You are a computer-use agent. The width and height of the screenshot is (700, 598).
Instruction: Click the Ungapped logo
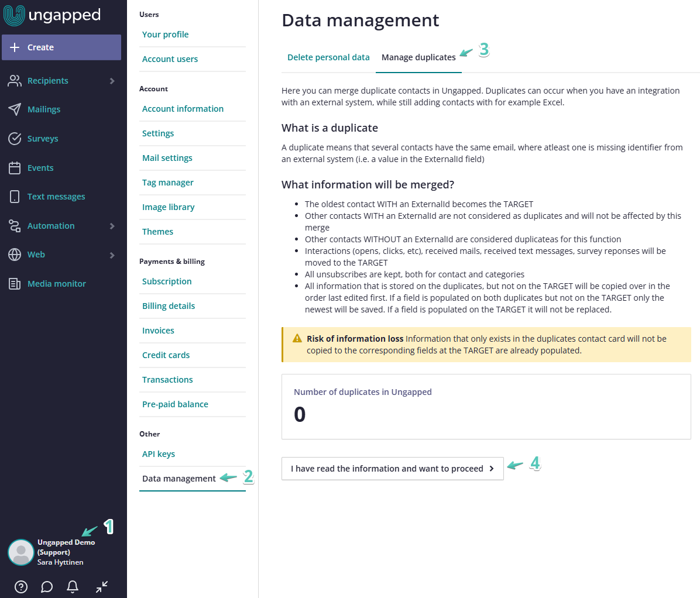52,16
